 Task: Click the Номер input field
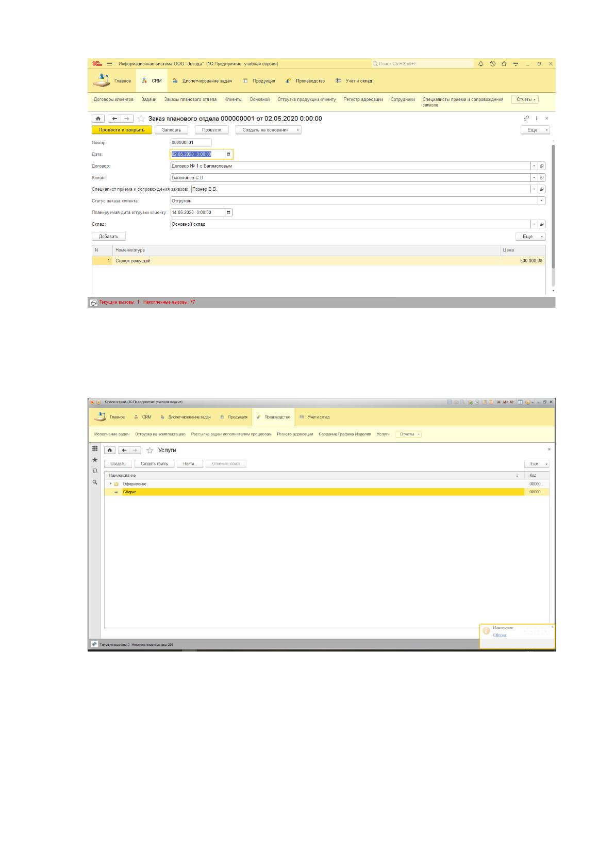pyautogui.click(x=191, y=143)
